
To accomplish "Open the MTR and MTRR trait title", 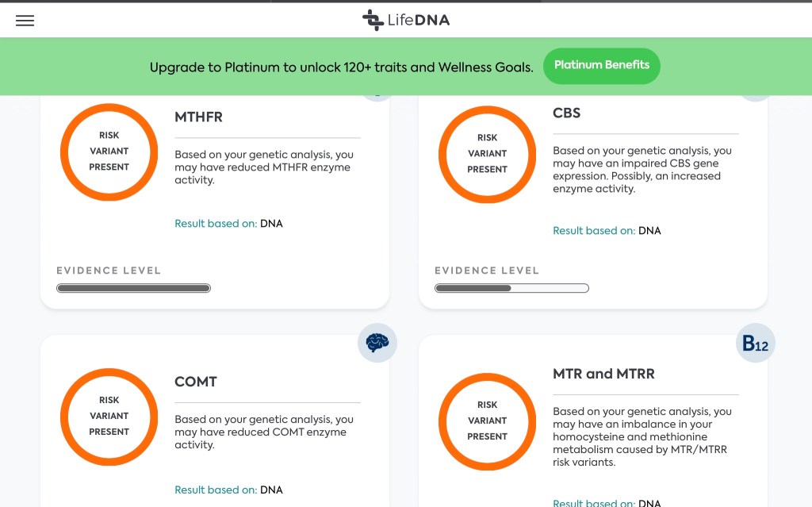I will coord(603,374).
